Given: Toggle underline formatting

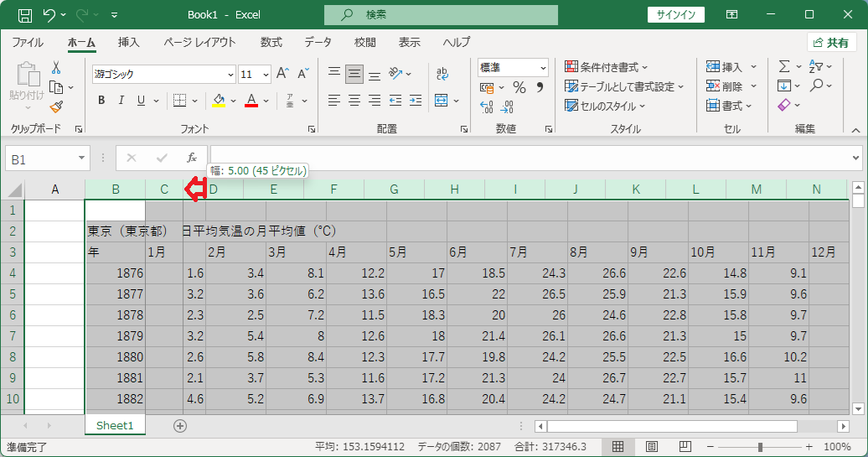Looking at the screenshot, I should [141, 101].
